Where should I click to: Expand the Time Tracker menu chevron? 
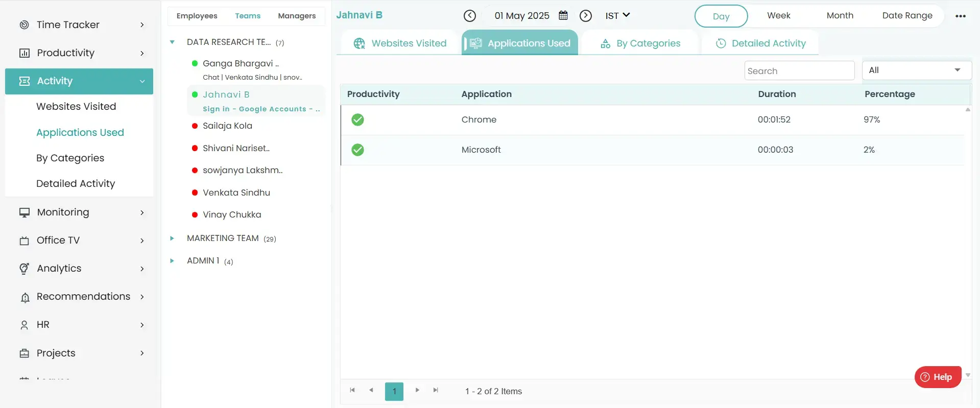[142, 25]
